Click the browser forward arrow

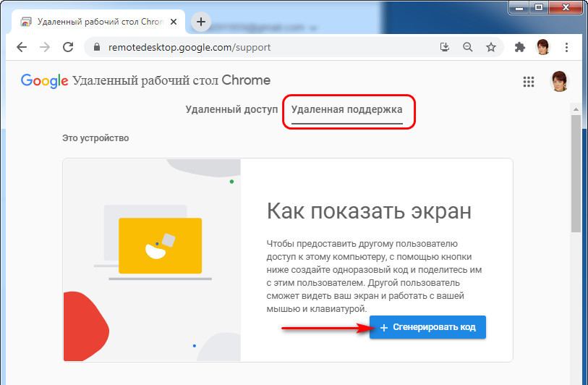point(45,48)
